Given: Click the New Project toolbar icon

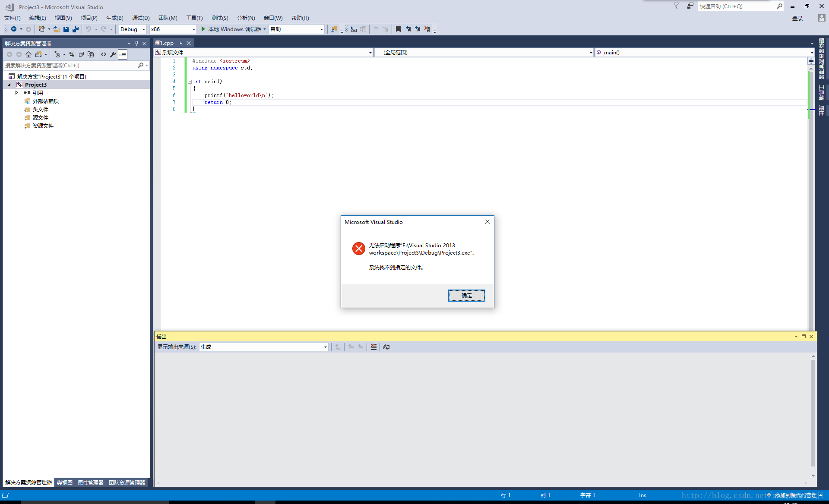Looking at the screenshot, I should pyautogui.click(x=41, y=29).
